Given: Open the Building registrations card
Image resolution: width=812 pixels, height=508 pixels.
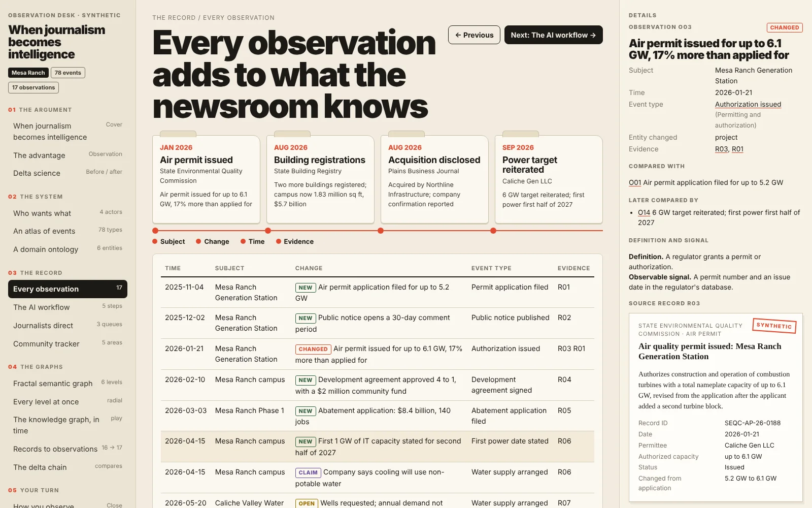Looking at the screenshot, I should click(320, 179).
